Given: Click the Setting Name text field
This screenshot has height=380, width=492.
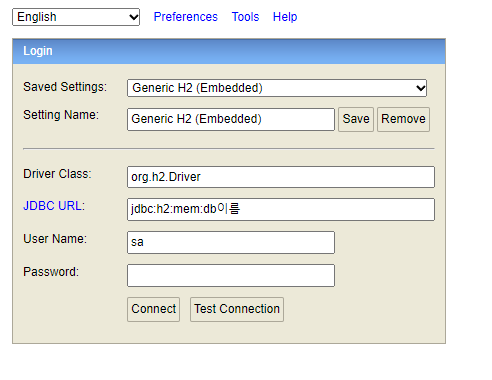Looking at the screenshot, I should [231, 119].
